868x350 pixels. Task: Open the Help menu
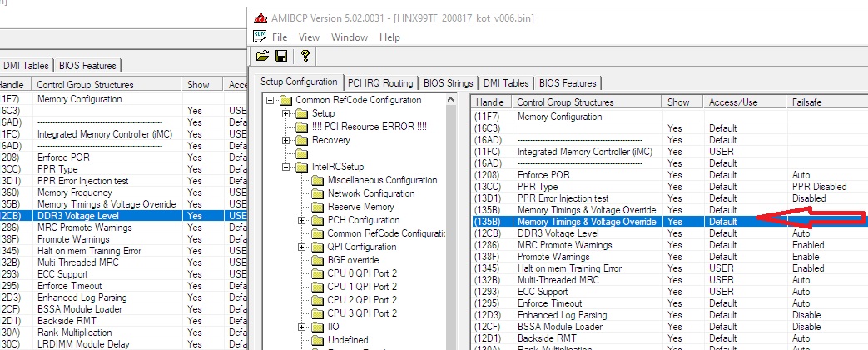point(389,37)
